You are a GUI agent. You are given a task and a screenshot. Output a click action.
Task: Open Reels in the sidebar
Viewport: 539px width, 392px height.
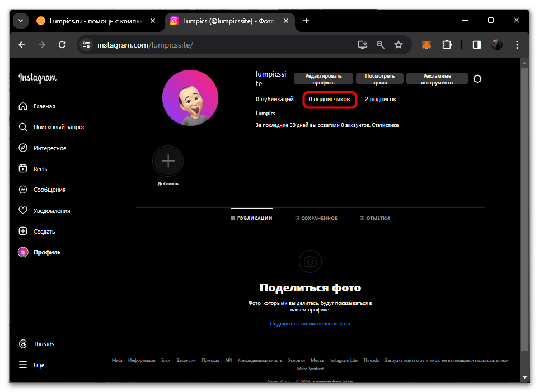pyautogui.click(x=32, y=169)
